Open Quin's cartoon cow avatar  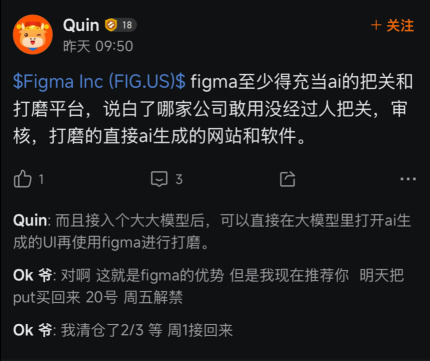[x=33, y=34]
